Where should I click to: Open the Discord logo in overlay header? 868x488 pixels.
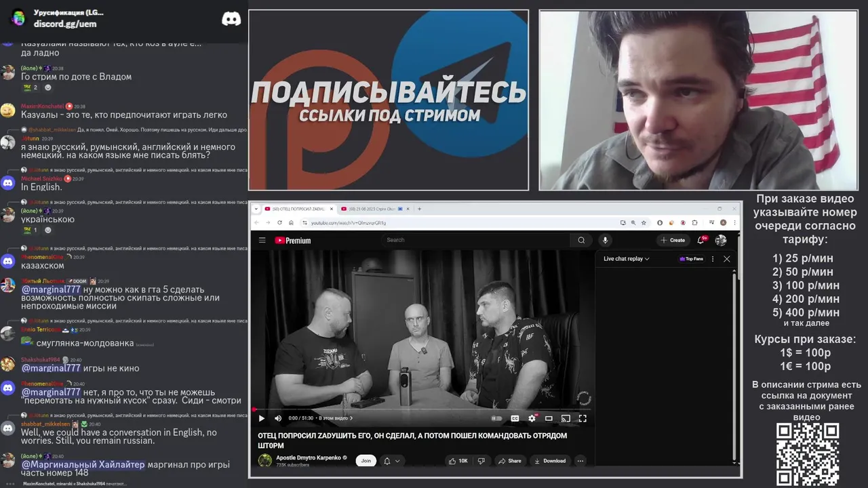coord(231,18)
